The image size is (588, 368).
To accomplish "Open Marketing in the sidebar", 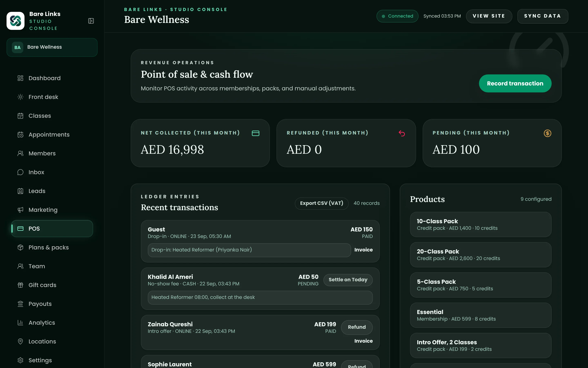I will point(52,210).
